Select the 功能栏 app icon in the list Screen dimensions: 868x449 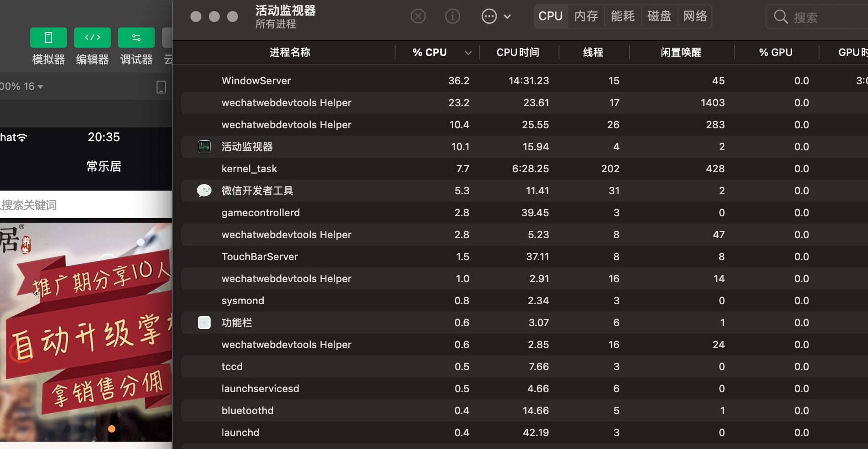coord(204,323)
